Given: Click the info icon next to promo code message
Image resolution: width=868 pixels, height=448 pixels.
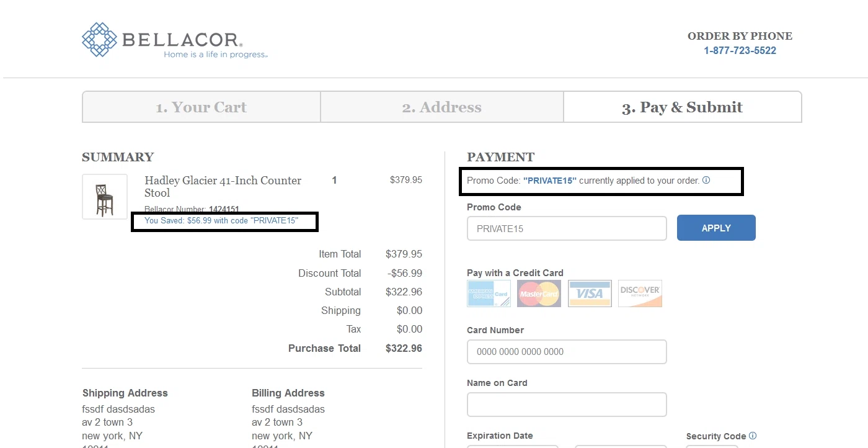Looking at the screenshot, I should pos(706,181).
